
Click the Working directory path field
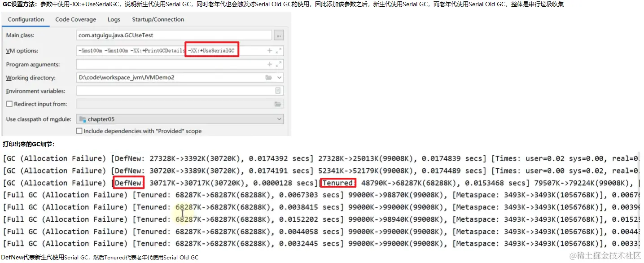tap(180, 78)
